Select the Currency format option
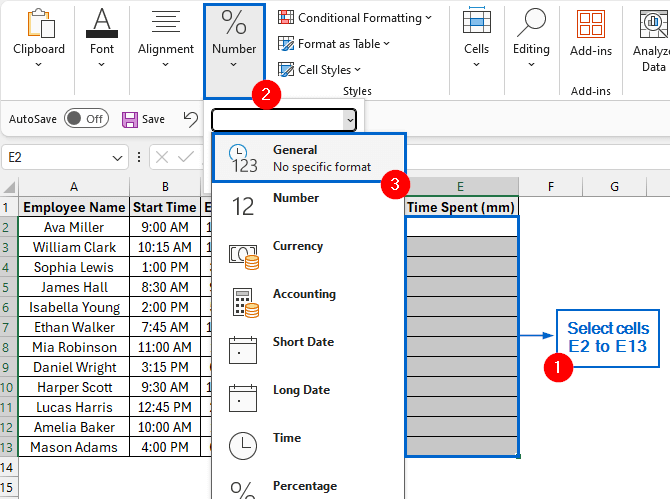670x499 pixels. point(308,255)
